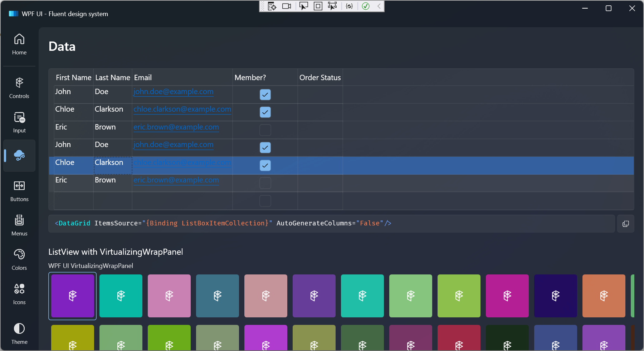Select the active Data cloud icon in sidebar

point(19,156)
